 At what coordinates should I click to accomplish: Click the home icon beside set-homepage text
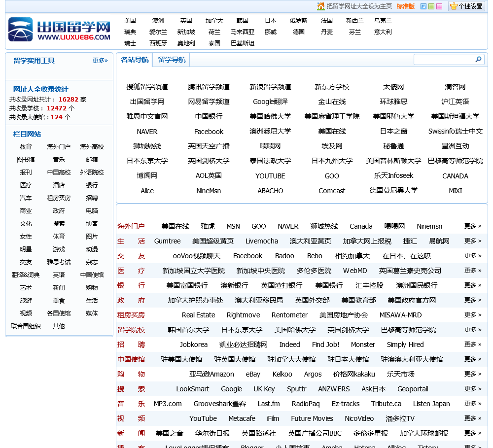pos(320,6)
